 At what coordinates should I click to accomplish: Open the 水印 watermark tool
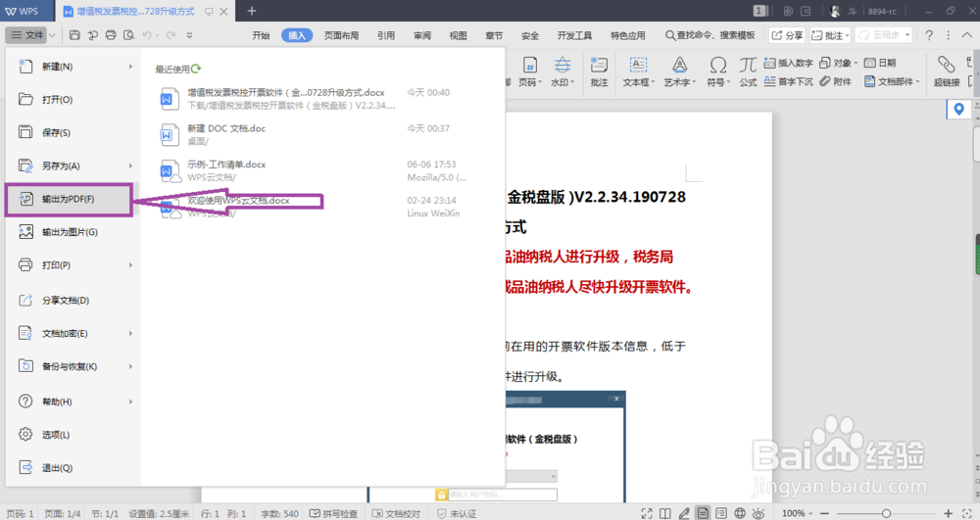tap(563, 71)
